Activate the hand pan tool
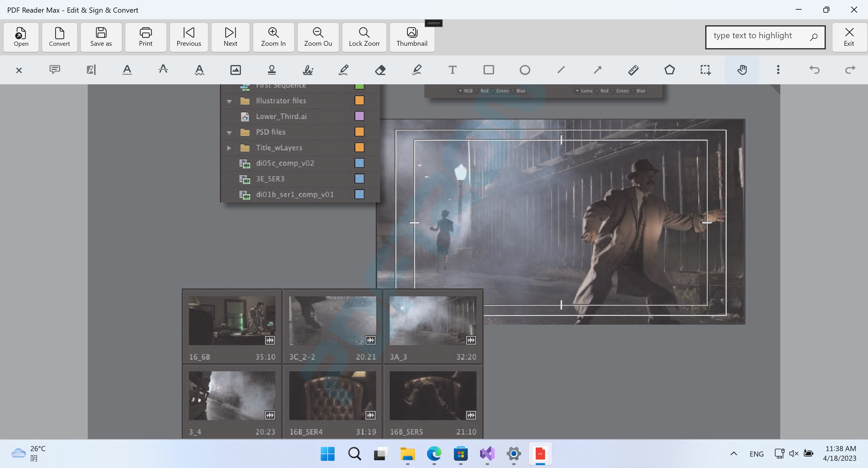Viewport: 868px width, 468px height. [742, 70]
